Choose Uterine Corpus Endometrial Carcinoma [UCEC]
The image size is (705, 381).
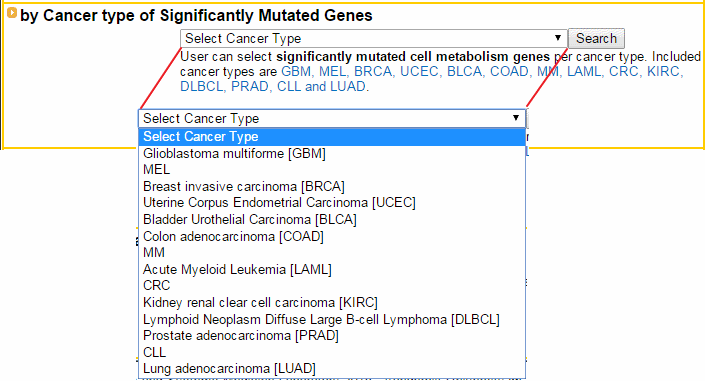[x=332, y=203]
